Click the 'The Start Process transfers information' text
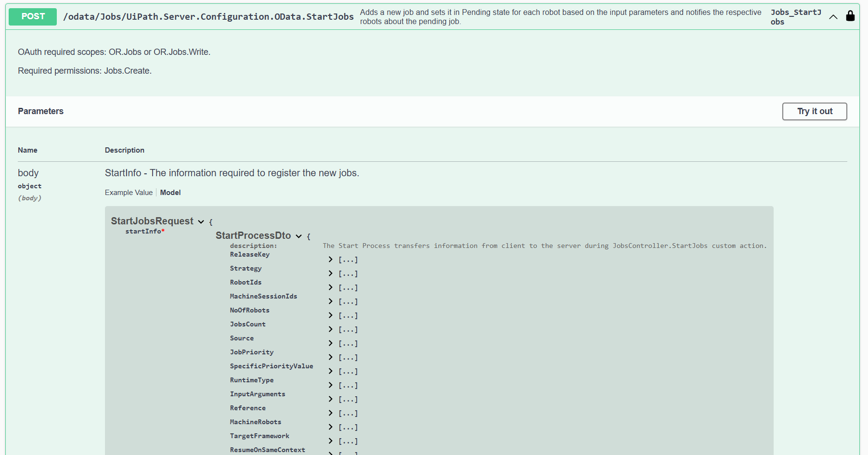The height and width of the screenshot is (455, 868). click(x=544, y=246)
